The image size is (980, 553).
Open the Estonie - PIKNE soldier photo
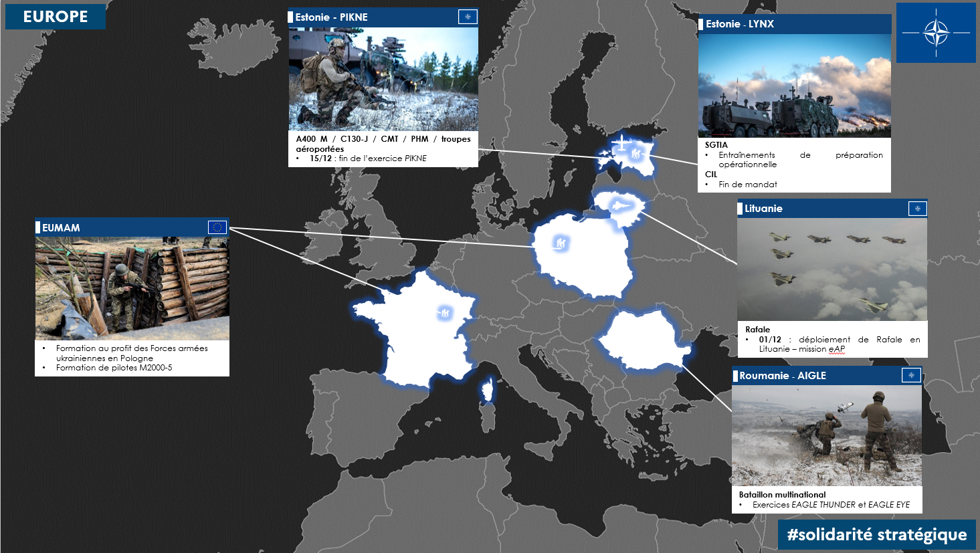(383, 79)
